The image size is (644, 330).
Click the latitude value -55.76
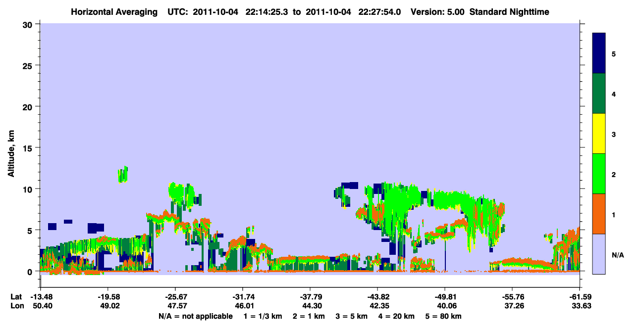tap(512, 297)
